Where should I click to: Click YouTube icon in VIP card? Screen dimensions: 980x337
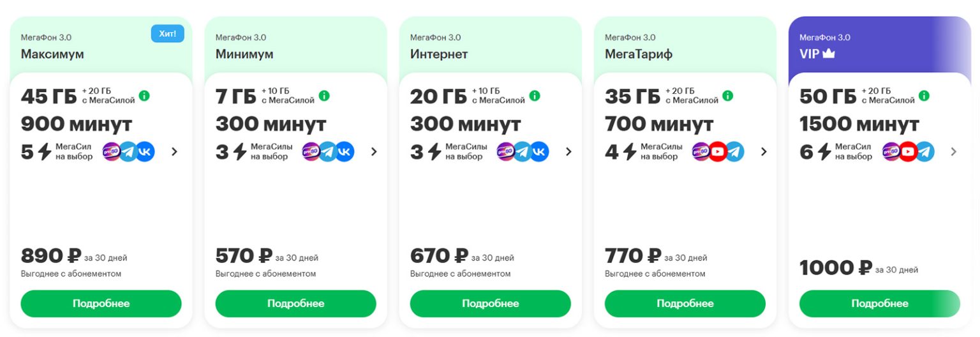click(908, 151)
